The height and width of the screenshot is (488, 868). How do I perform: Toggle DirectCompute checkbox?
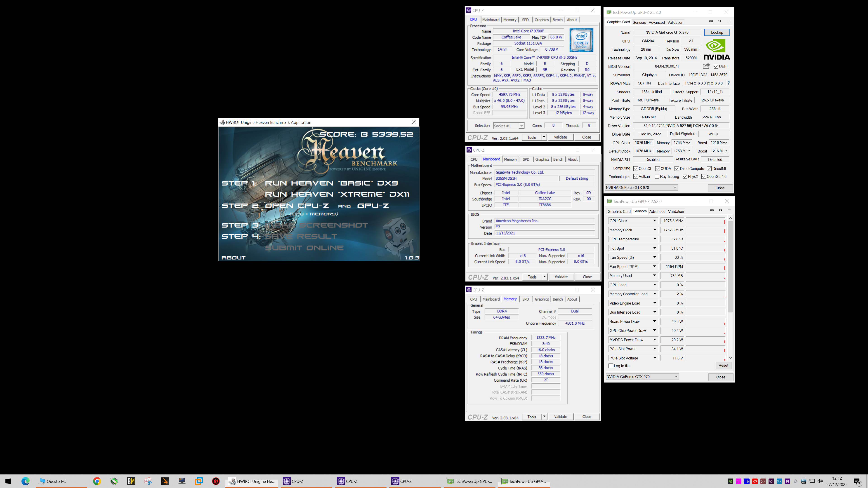pos(677,168)
